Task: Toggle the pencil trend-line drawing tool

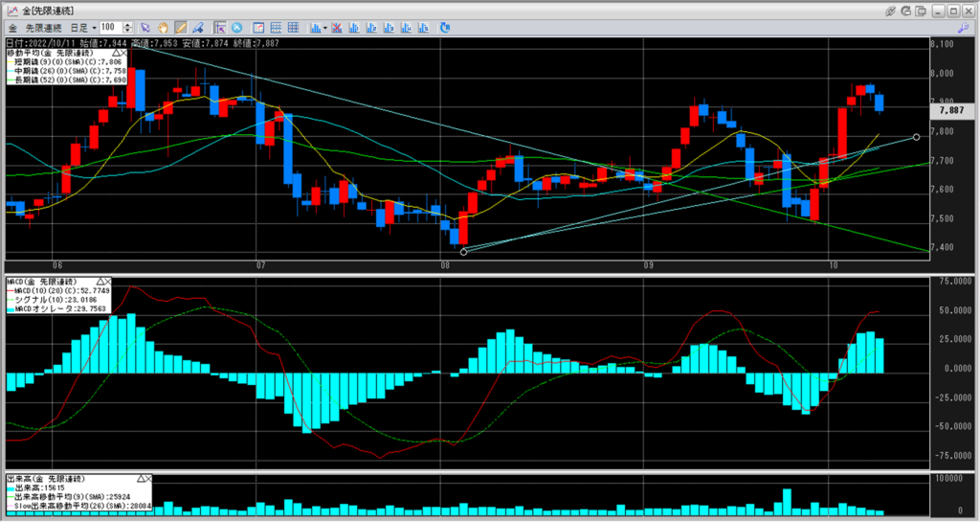Action: (181, 28)
